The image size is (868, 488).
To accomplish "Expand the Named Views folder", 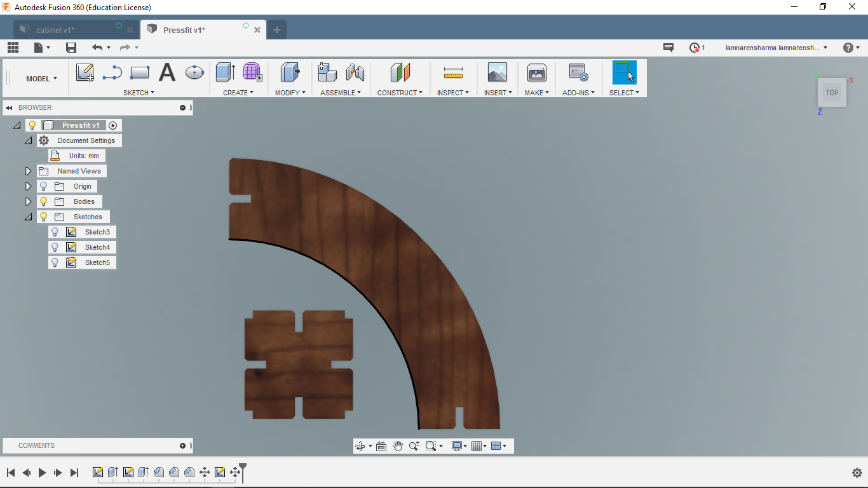I will click(28, 171).
